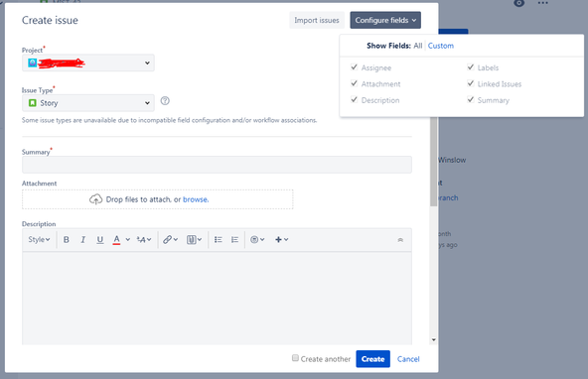Click the issue type help question icon
Viewport: 588px width, 379px height.
click(x=165, y=101)
